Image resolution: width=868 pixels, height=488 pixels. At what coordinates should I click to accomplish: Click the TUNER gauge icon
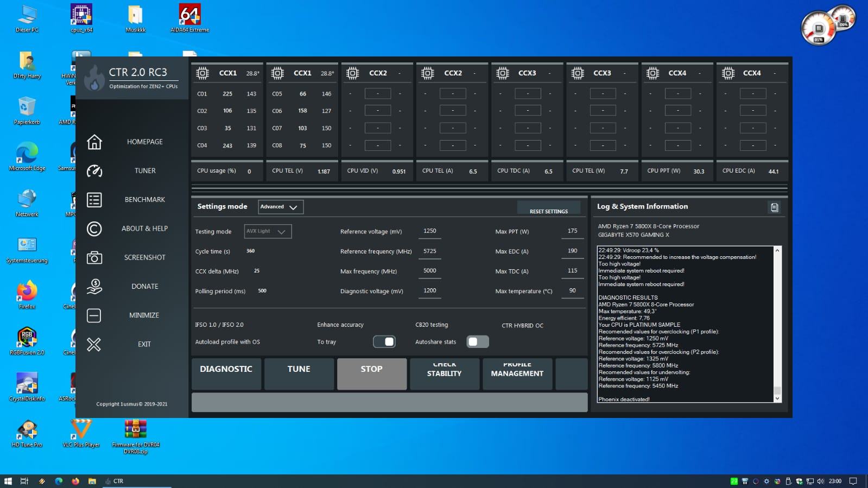pyautogui.click(x=94, y=171)
